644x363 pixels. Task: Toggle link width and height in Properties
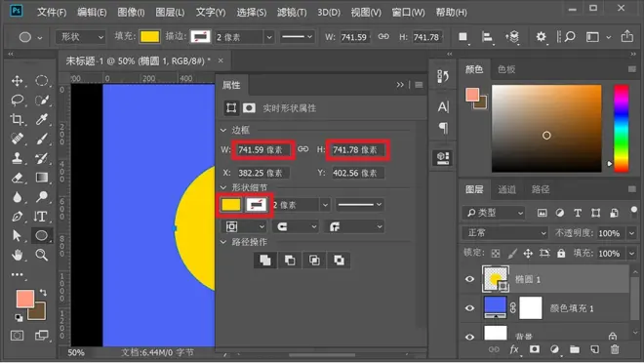pos(303,149)
